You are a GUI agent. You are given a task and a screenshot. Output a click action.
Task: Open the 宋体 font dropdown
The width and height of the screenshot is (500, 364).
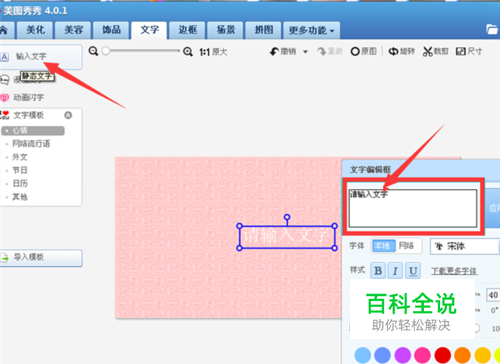[465, 247]
